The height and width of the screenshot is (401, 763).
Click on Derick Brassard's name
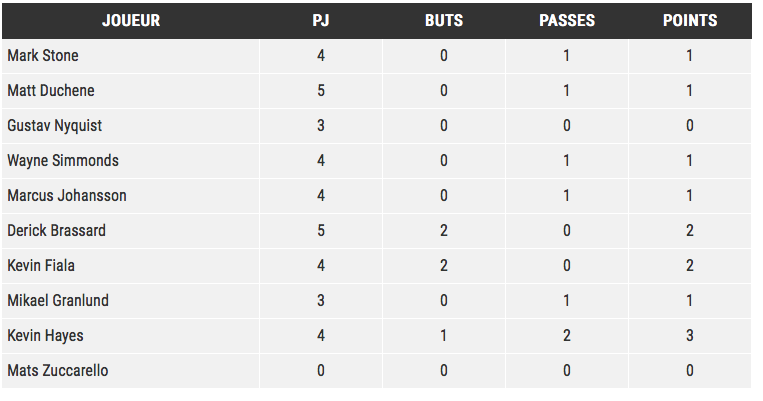(56, 231)
